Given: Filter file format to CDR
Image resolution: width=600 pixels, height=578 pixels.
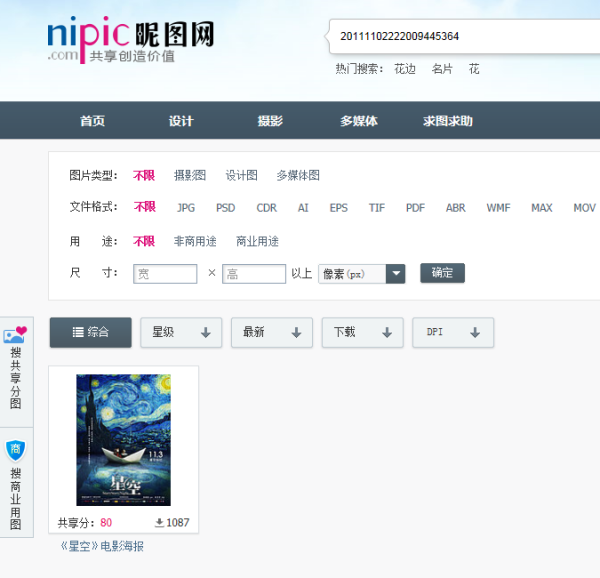Looking at the screenshot, I should 266,208.
